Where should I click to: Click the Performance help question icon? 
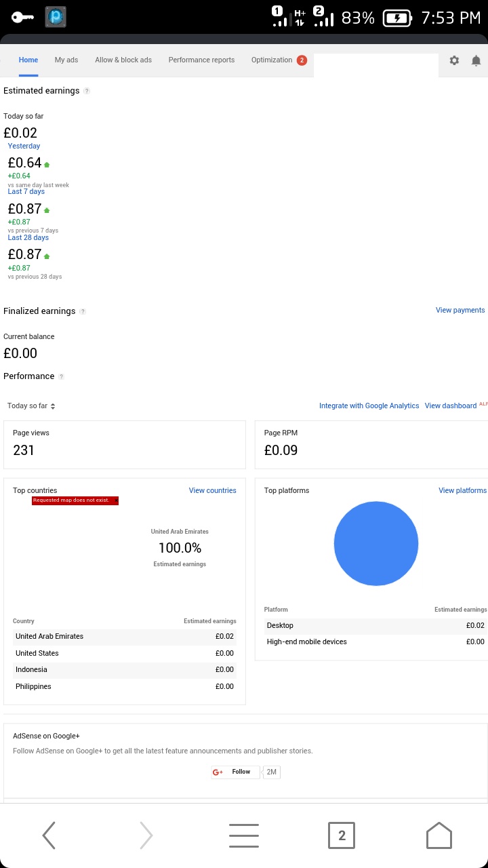click(x=62, y=377)
